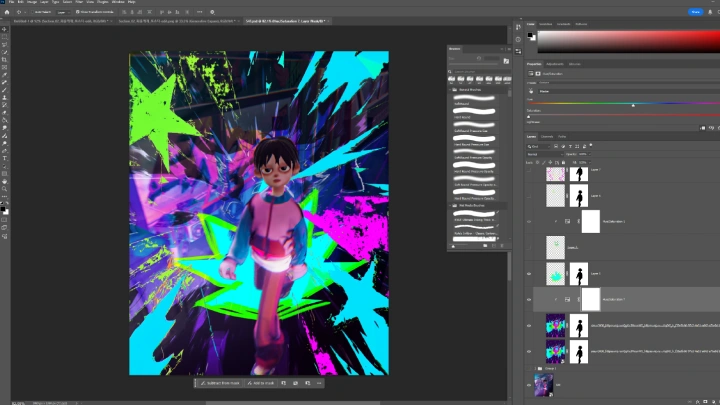Toggle visibility of Layer 1
The image size is (720, 405).
coord(530,272)
